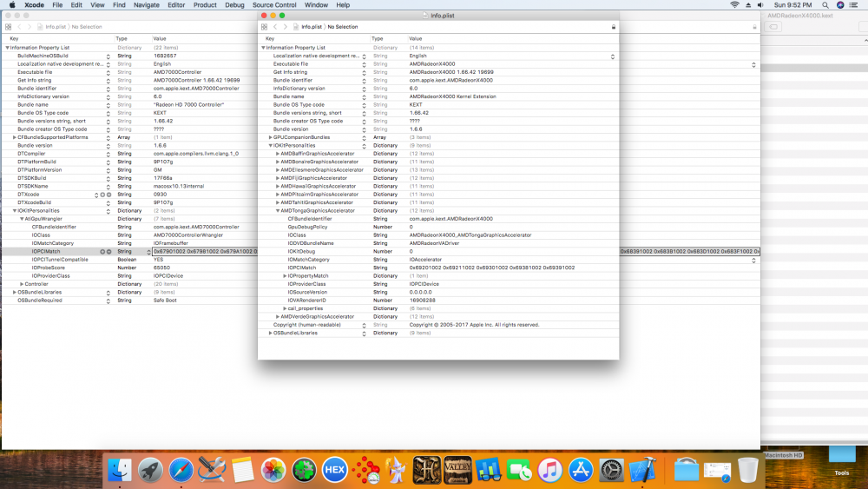Open the Product menu
Screen dimensions: 868x489
205,5
